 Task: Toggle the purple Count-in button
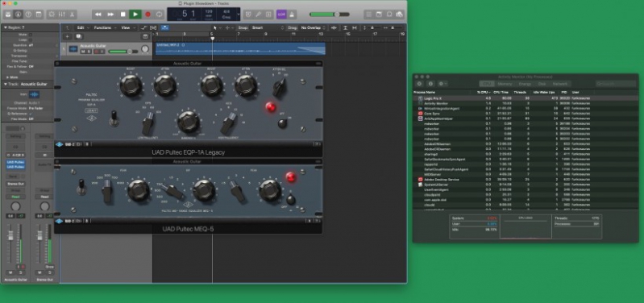tap(281, 15)
